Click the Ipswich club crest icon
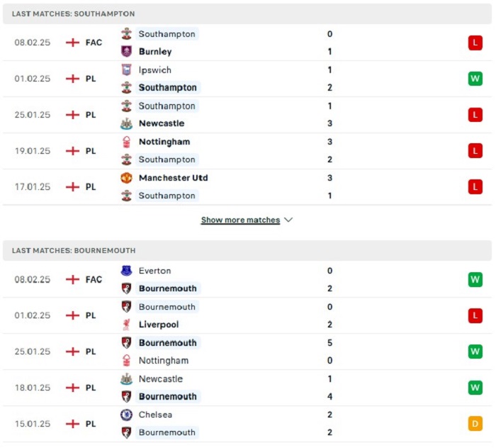496x448 pixels. (x=127, y=69)
